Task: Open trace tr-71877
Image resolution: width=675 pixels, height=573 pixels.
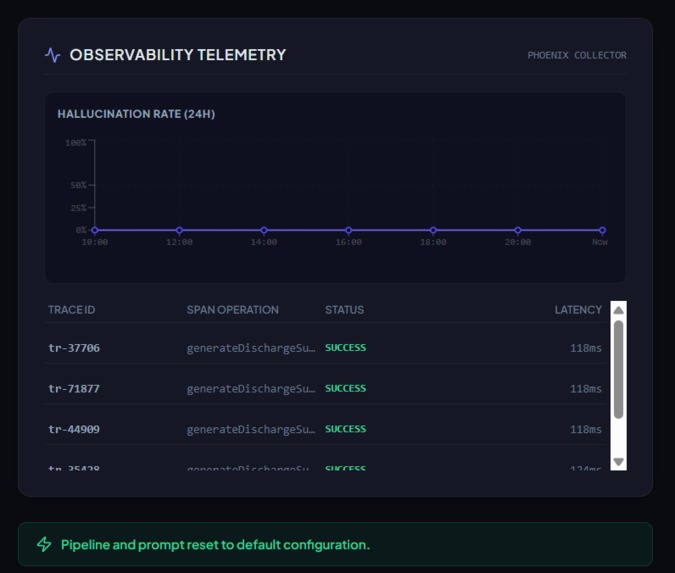Action: 74,389
